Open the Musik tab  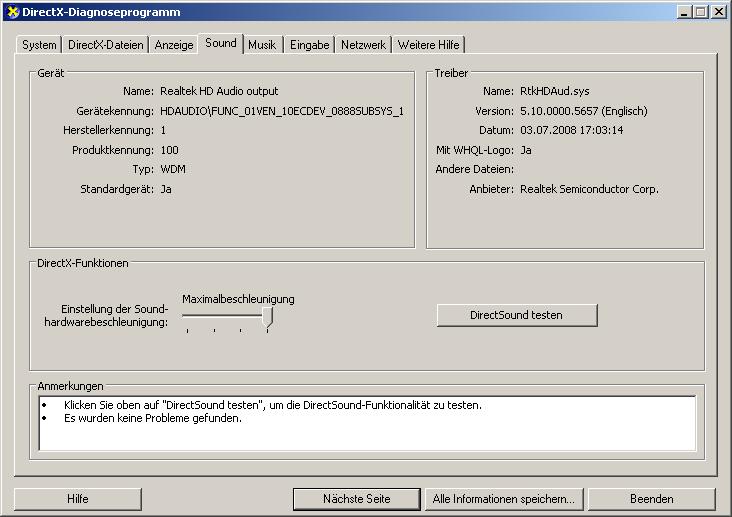(x=262, y=45)
